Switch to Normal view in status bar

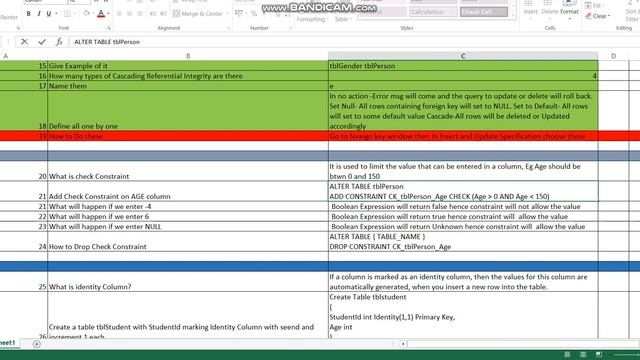567,355
